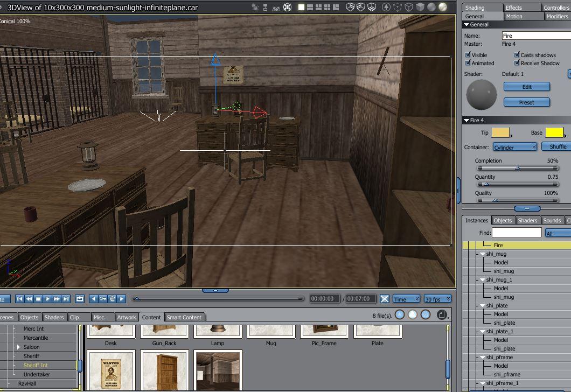Play the animation

[47, 299]
